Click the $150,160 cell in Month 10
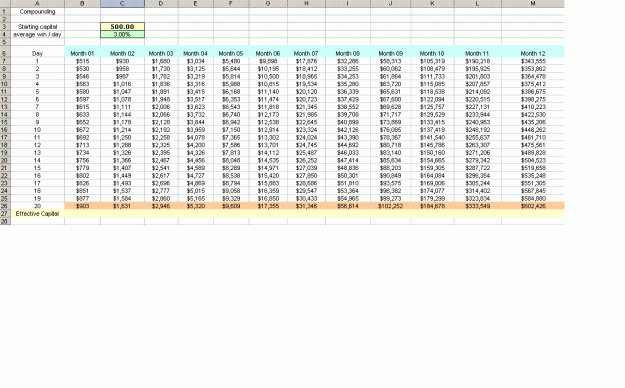This screenshot has width=625, height=388. tap(432, 153)
